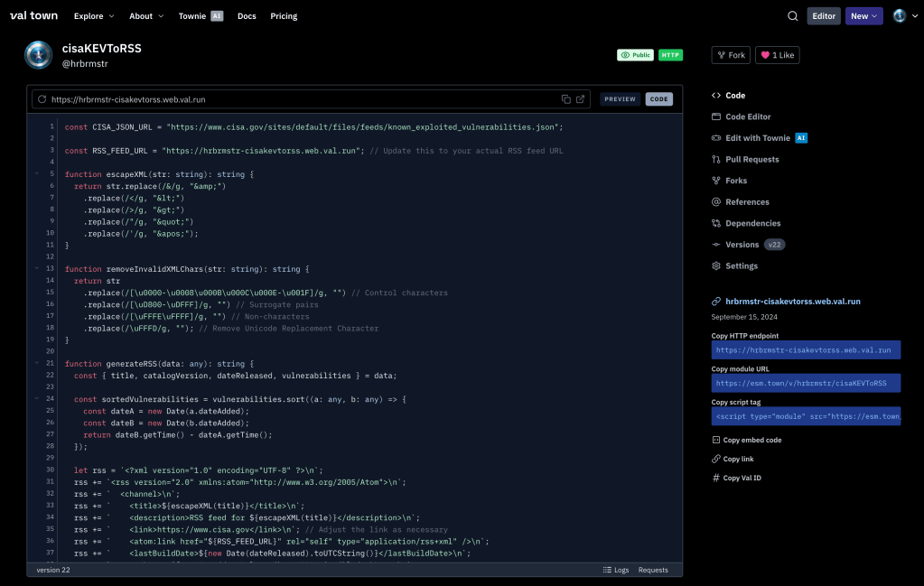Viewport: 924px width, 586px height.
Task: Like this val with the heart button
Action: pos(777,55)
